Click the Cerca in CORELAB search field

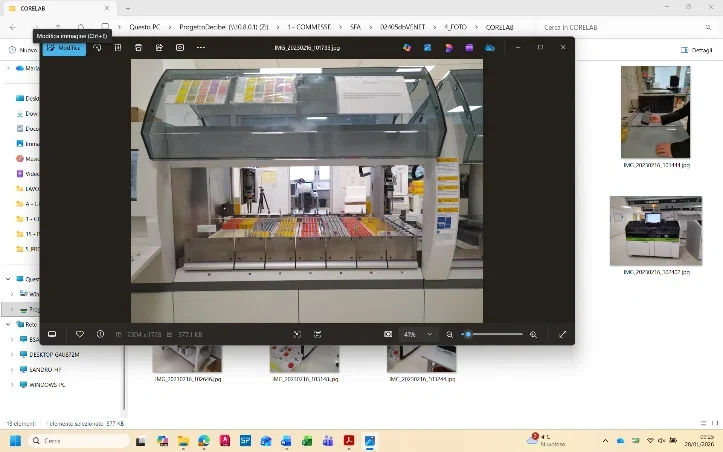tap(626, 27)
